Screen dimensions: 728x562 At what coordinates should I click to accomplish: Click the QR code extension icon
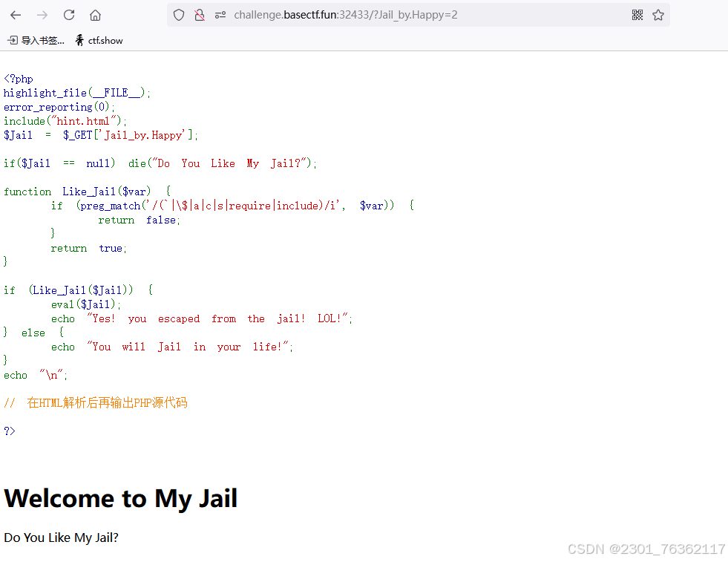[637, 14]
